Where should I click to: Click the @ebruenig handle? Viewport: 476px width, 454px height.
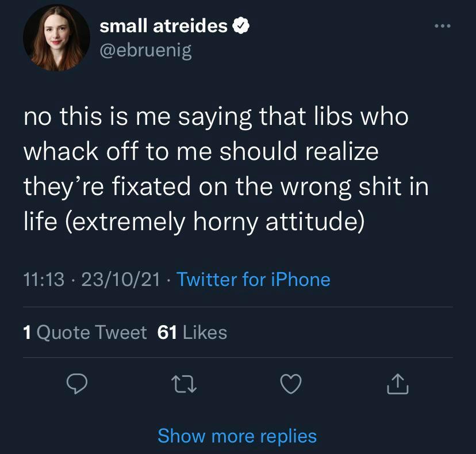pos(145,51)
